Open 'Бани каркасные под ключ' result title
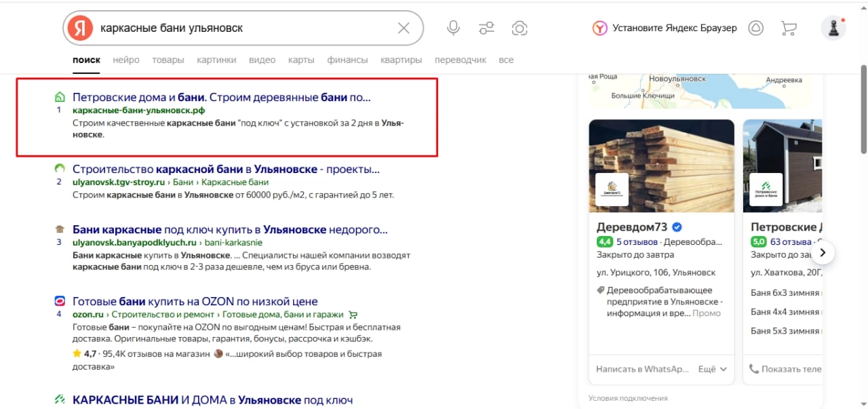 tap(230, 229)
